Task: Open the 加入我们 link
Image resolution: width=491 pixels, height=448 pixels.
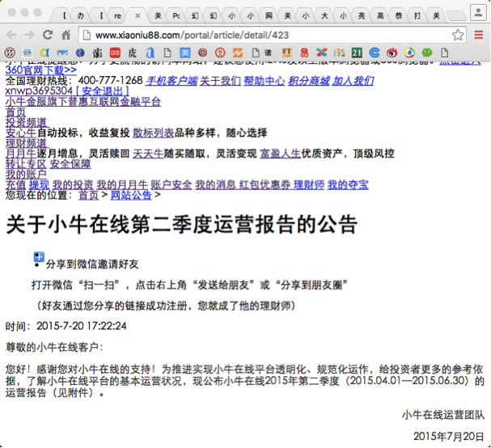Action: pyautogui.click(x=353, y=81)
